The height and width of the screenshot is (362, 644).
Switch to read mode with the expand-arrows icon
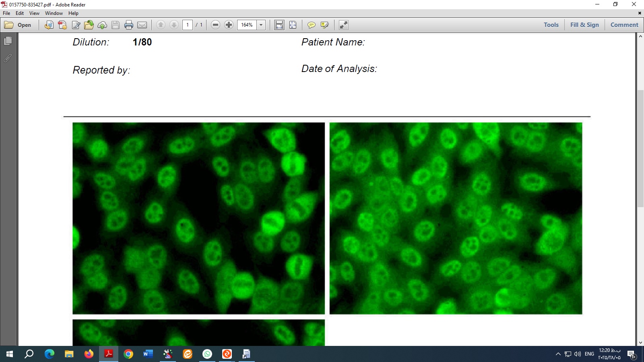coord(343,25)
